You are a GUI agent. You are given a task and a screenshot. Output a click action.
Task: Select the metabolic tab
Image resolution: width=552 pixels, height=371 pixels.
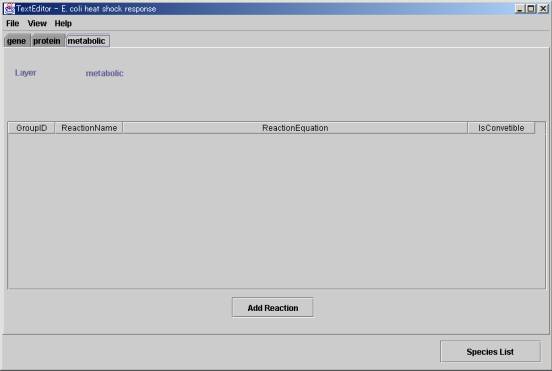pyautogui.click(x=87, y=41)
